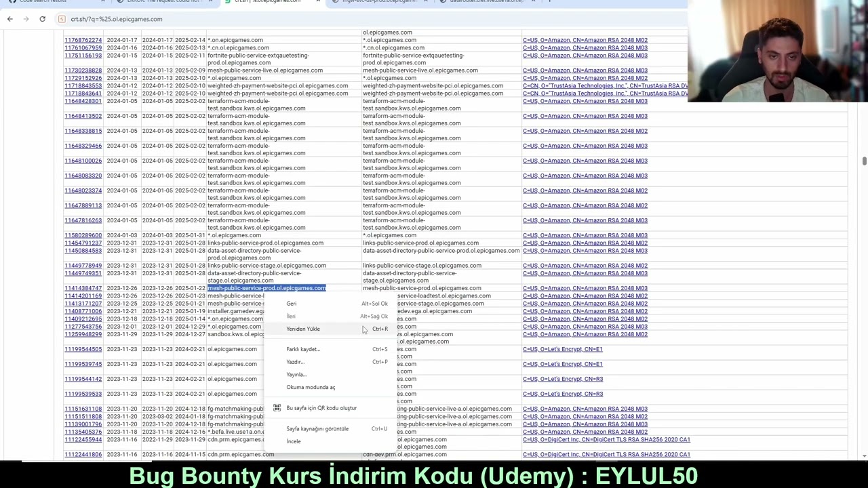
Task: Open DigiCert issuer link for row 11122455944
Action: point(606,439)
